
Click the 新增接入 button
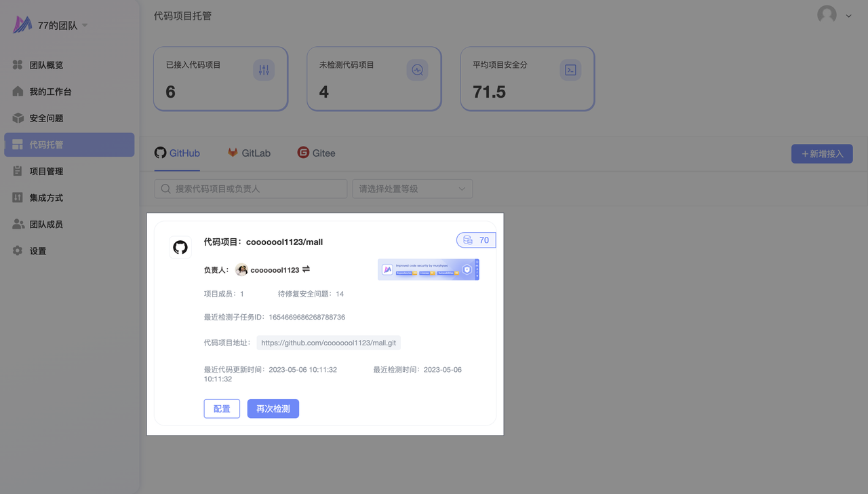pyautogui.click(x=822, y=154)
